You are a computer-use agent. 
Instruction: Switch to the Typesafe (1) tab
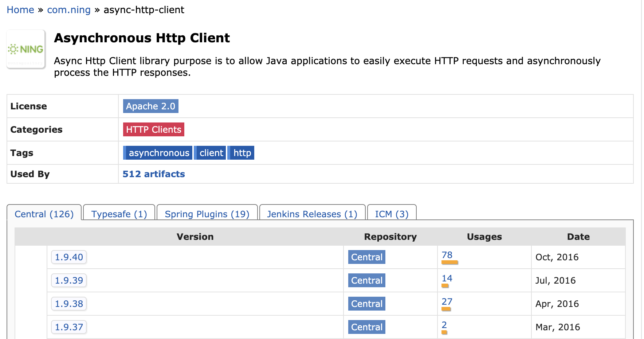[119, 214]
